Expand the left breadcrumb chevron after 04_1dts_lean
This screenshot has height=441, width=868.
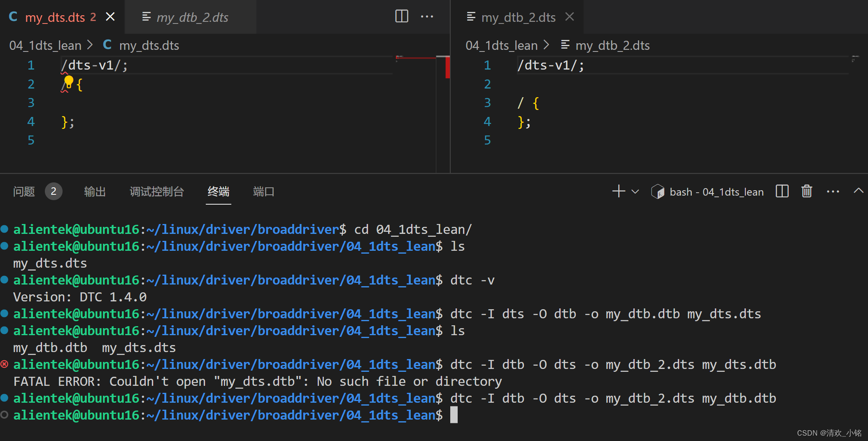(90, 45)
